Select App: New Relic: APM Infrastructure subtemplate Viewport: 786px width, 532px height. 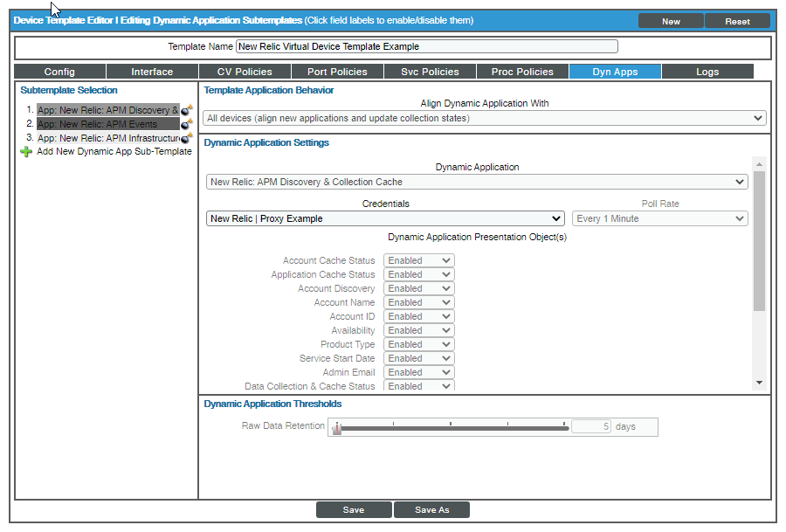pyautogui.click(x=107, y=138)
